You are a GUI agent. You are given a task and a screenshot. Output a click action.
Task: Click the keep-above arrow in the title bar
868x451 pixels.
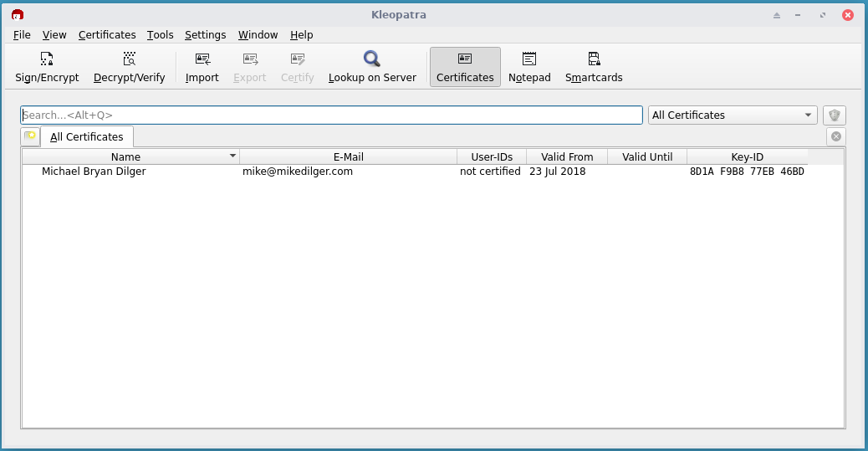point(777,16)
